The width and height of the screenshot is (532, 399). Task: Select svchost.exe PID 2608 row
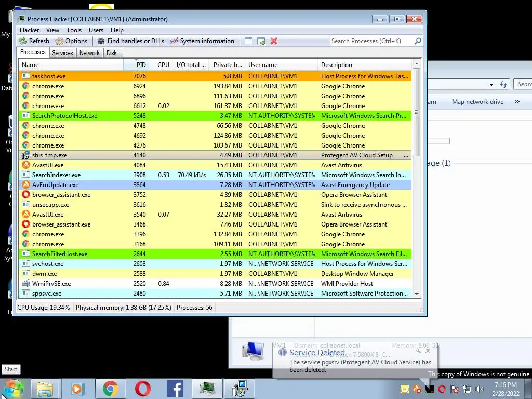click(x=215, y=263)
